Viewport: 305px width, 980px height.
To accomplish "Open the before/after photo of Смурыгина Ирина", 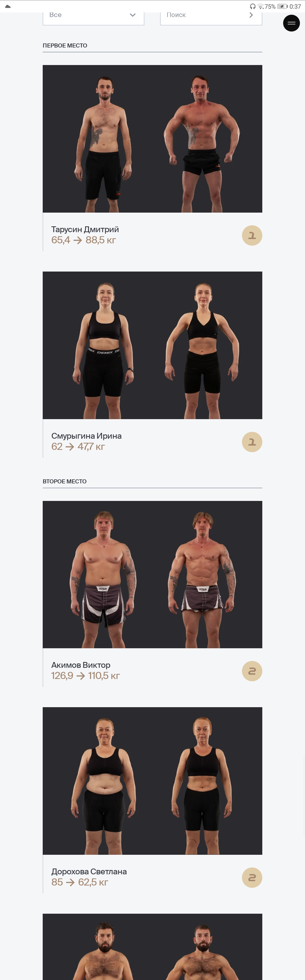I will click(x=152, y=345).
